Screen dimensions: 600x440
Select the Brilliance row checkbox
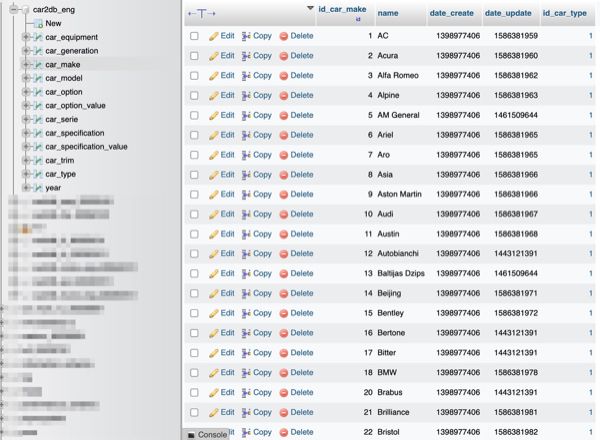tap(194, 412)
